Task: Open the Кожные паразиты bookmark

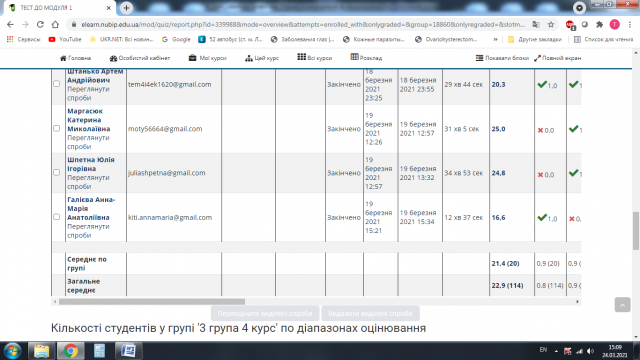Action: 374,39
